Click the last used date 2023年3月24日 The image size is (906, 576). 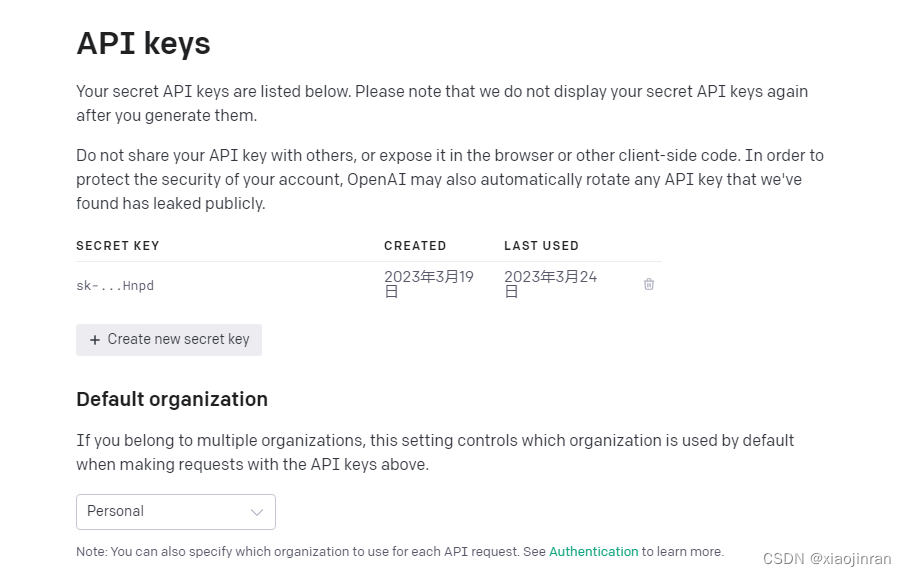click(x=550, y=284)
